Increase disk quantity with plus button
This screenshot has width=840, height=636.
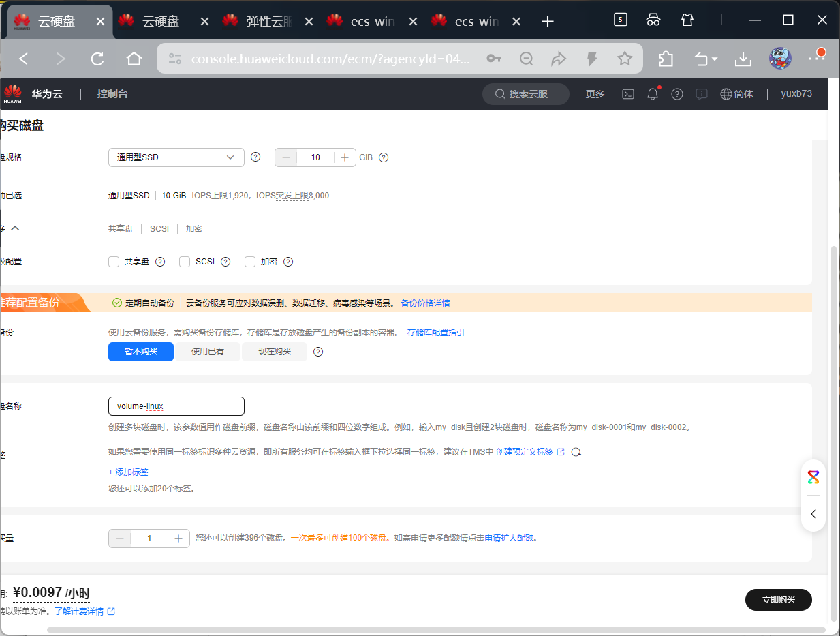point(178,539)
